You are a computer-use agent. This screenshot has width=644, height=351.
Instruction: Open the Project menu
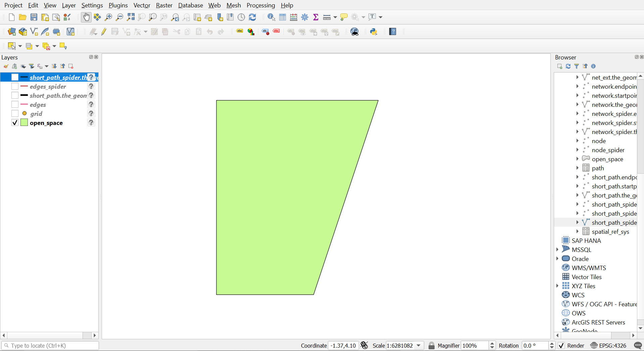pyautogui.click(x=13, y=5)
